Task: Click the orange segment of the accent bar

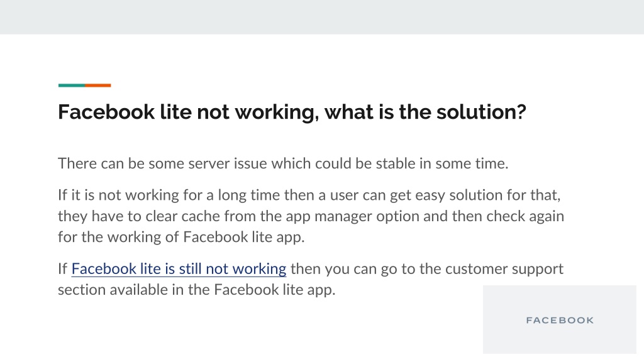Action: coord(98,85)
